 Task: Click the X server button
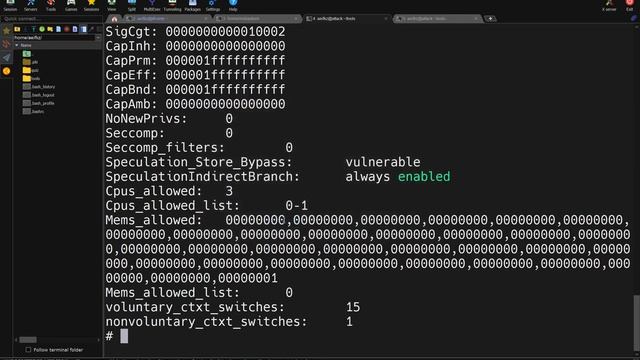tap(609, 6)
